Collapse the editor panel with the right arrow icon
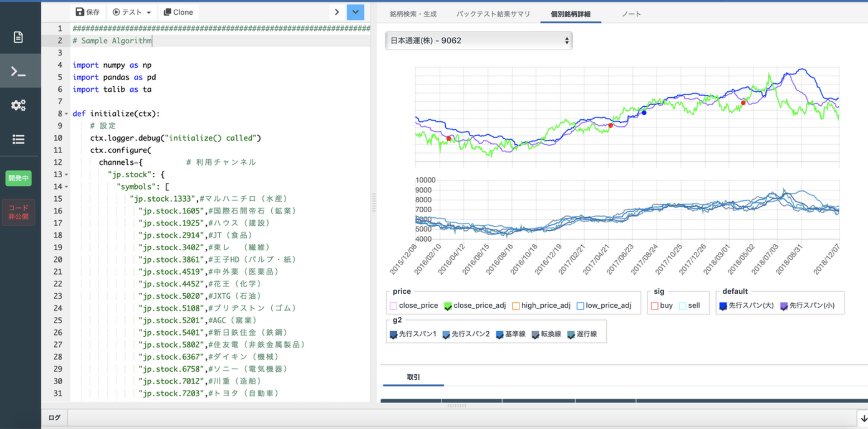The height and width of the screenshot is (429, 868). point(337,12)
